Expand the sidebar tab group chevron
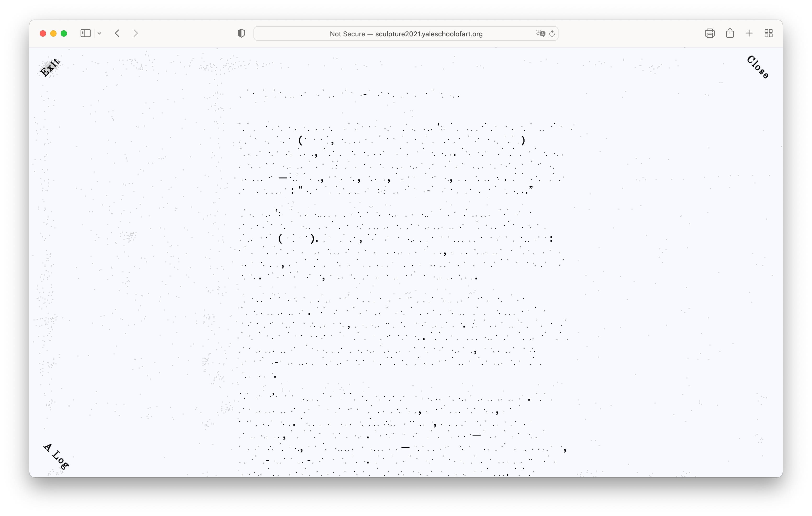 tap(99, 33)
